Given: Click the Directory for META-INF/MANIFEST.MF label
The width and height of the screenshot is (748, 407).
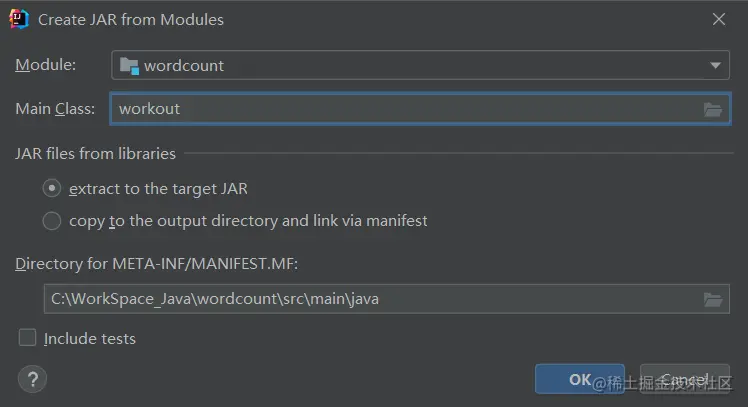Looking at the screenshot, I should point(156,264).
